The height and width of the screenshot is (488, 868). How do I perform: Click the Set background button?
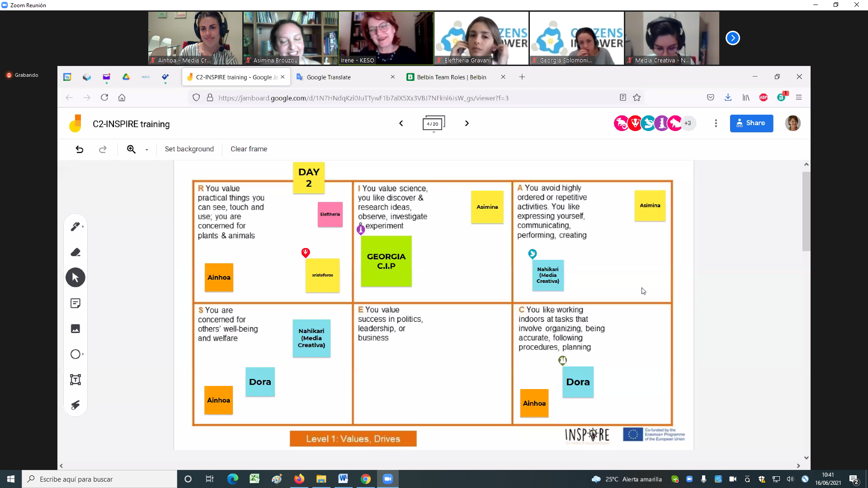click(189, 149)
